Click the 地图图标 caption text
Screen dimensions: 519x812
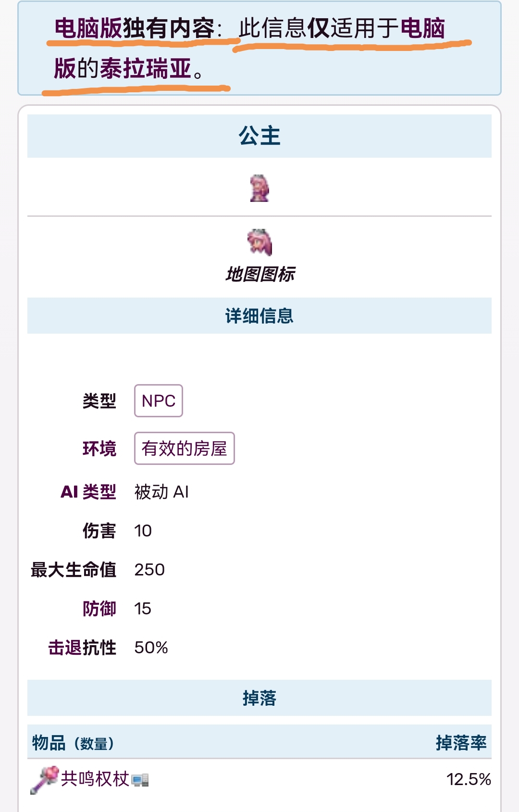pyautogui.click(x=259, y=275)
